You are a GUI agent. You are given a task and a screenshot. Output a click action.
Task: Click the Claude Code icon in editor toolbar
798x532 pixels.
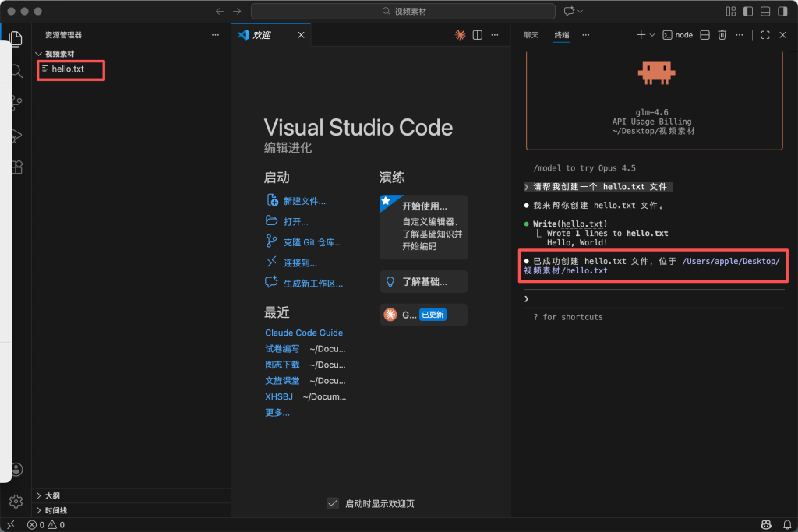[460, 35]
